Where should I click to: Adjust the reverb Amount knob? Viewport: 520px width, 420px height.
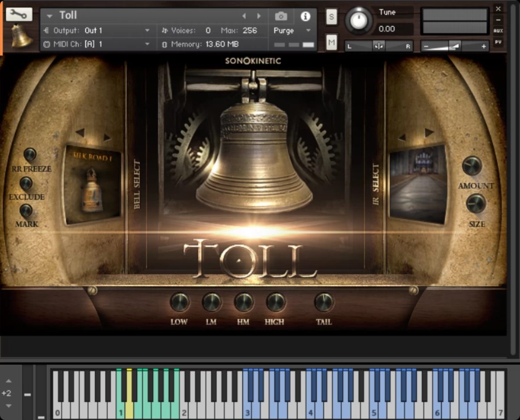click(x=472, y=166)
